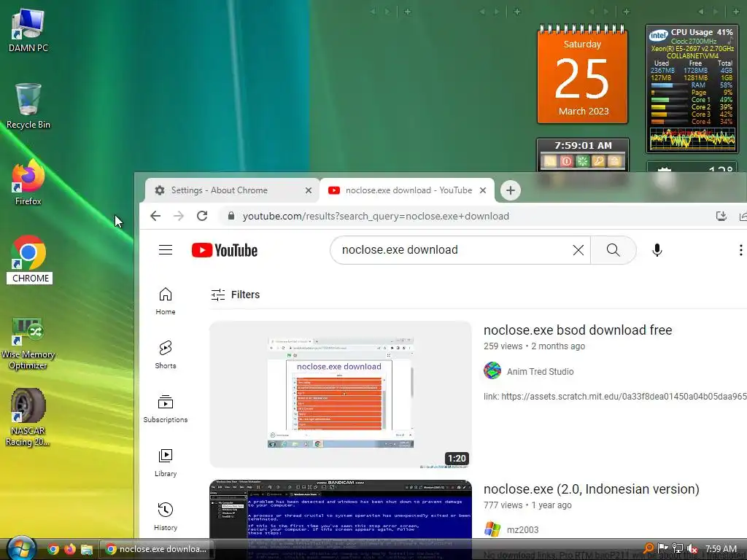Open the taskbar clock showing 7:59 AM
Image resolution: width=747 pixels, height=560 pixels.
coord(721,548)
